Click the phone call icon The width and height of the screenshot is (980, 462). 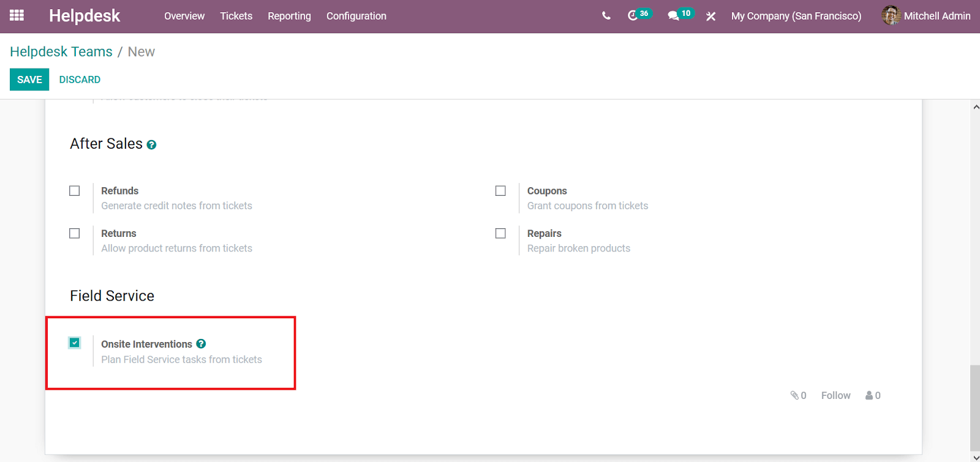click(x=606, y=16)
